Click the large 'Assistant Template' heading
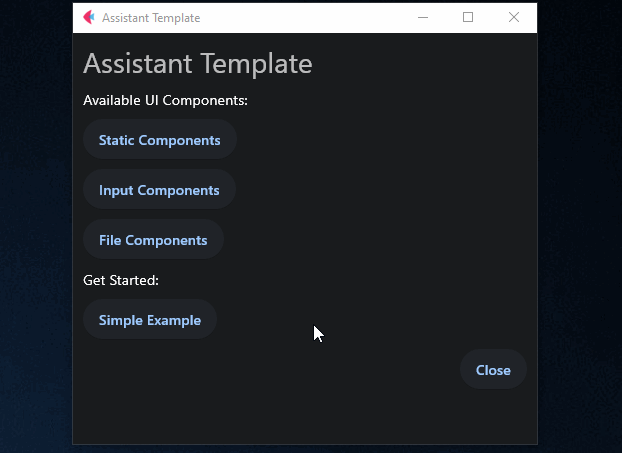Viewport: 622px width, 453px height. [x=198, y=63]
